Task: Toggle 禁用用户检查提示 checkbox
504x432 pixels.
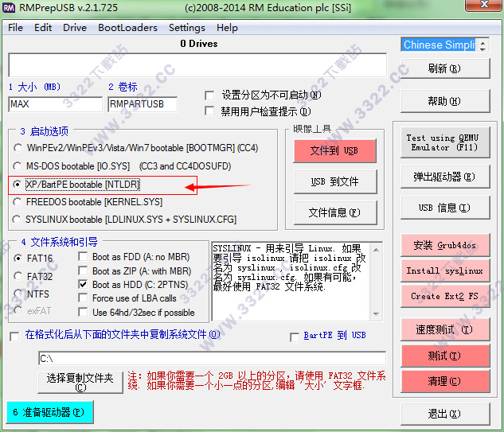Action: 209,111
